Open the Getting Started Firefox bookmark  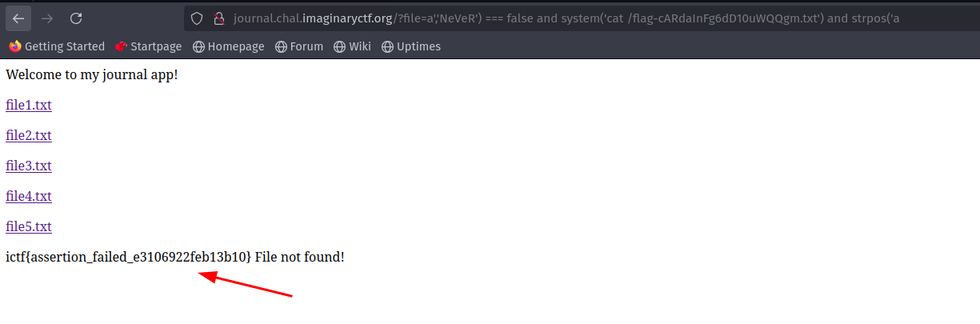click(57, 46)
